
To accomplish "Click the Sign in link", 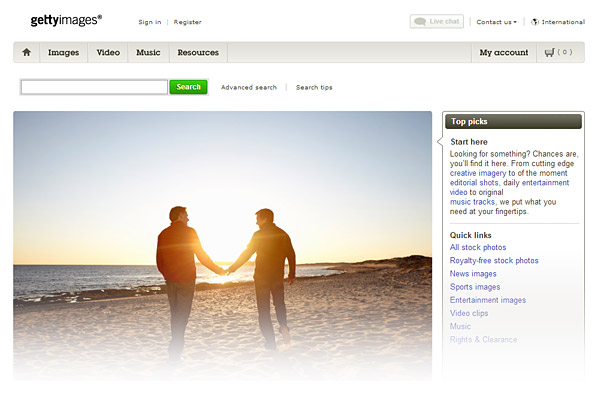I will [149, 21].
